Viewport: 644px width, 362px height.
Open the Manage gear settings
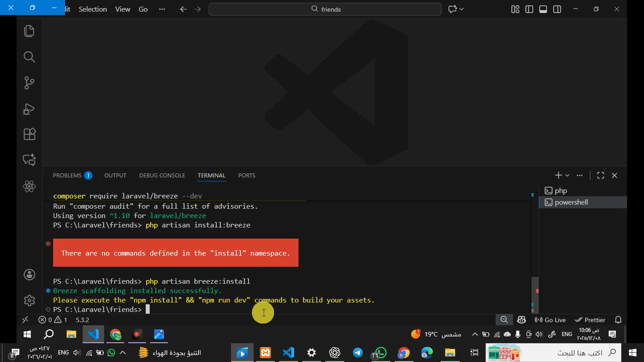click(x=29, y=300)
